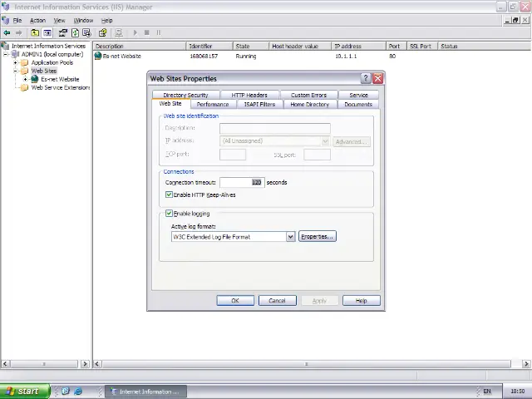Switch to the Documents tab
This screenshot has width=532, height=399.
358,104
